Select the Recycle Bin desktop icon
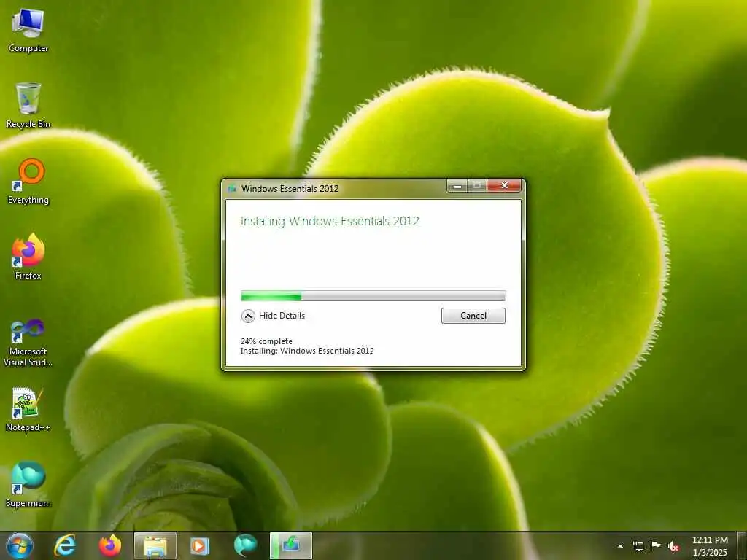The height and width of the screenshot is (560, 747). (28, 105)
